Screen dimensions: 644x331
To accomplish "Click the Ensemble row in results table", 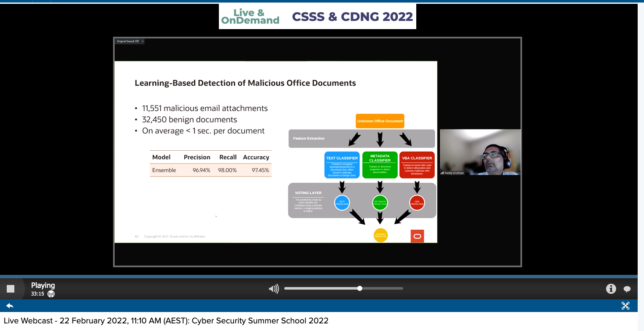I will point(210,170).
